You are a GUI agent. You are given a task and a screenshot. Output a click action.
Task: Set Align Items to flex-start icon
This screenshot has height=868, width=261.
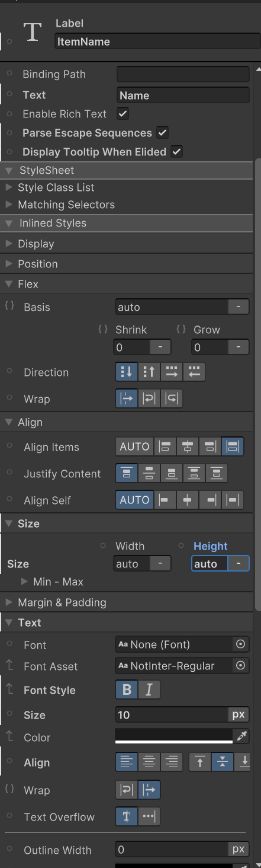(x=165, y=446)
